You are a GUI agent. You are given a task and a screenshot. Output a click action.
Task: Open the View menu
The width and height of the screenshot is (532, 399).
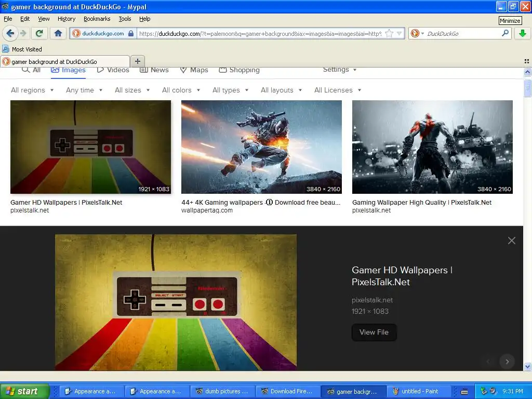click(44, 19)
